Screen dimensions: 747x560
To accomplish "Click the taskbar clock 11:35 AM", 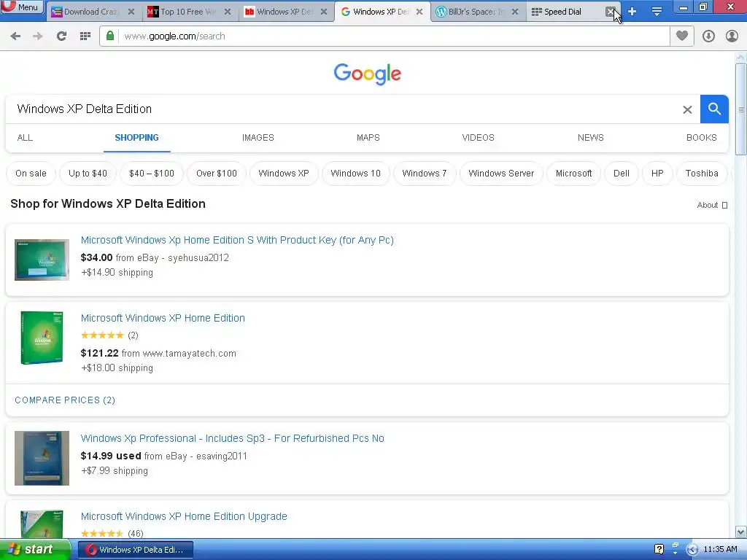I will pos(720,550).
